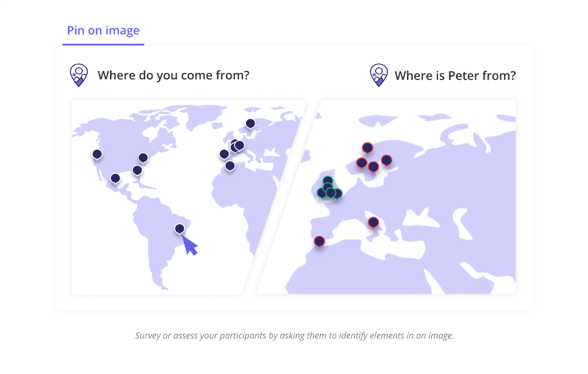Select the pin in Brazil on the world map

[x=180, y=229]
